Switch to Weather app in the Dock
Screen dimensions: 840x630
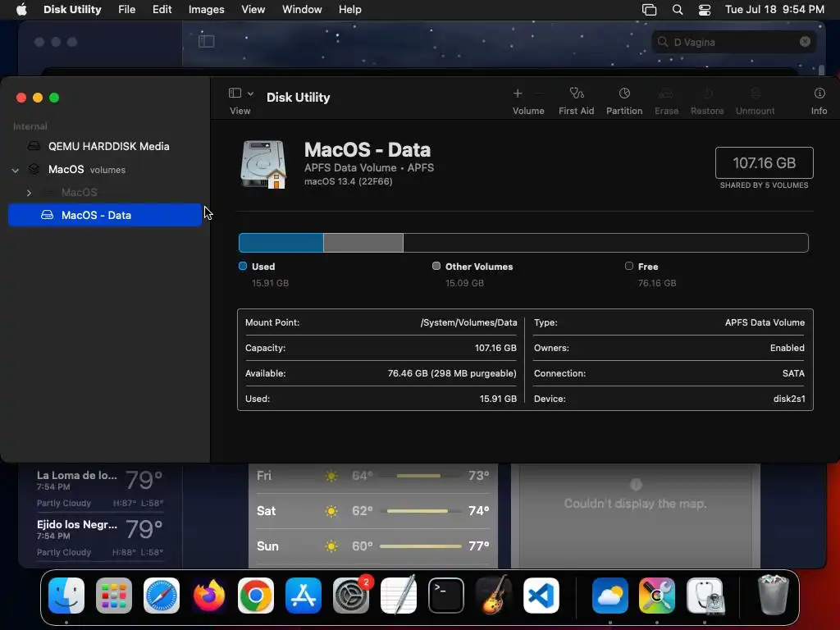click(x=610, y=596)
